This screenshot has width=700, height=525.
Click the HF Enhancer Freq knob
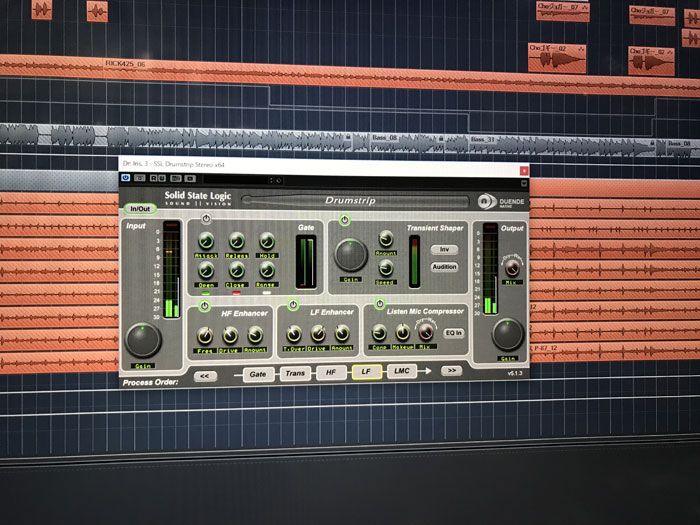(205, 336)
